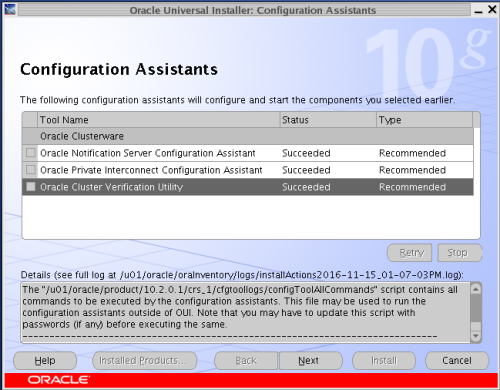Screen dimensions: 500x390
Task: Click Succeeded status of Notification Server row
Action: click(x=306, y=153)
